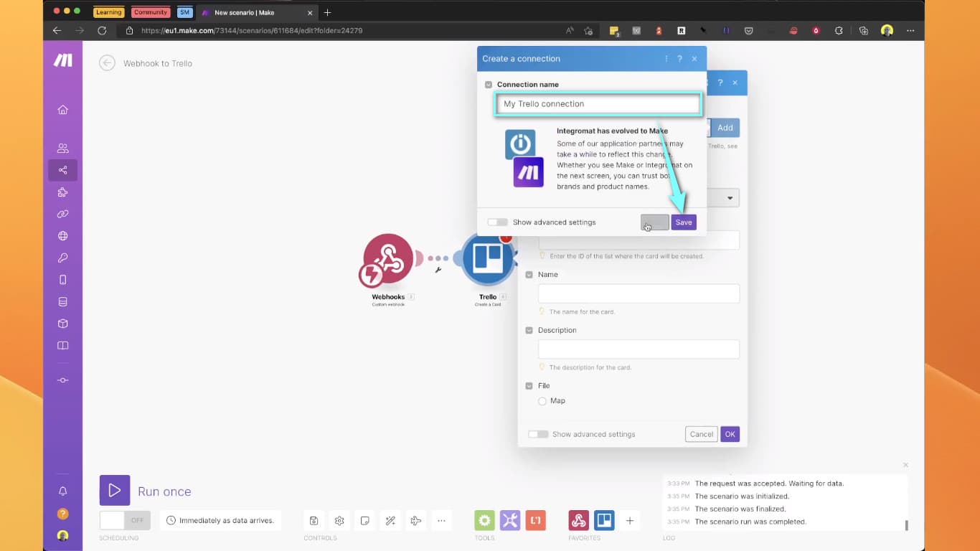Viewport: 980px width, 551px height.
Task: Click Add connection button in Trello panel
Action: [725, 128]
